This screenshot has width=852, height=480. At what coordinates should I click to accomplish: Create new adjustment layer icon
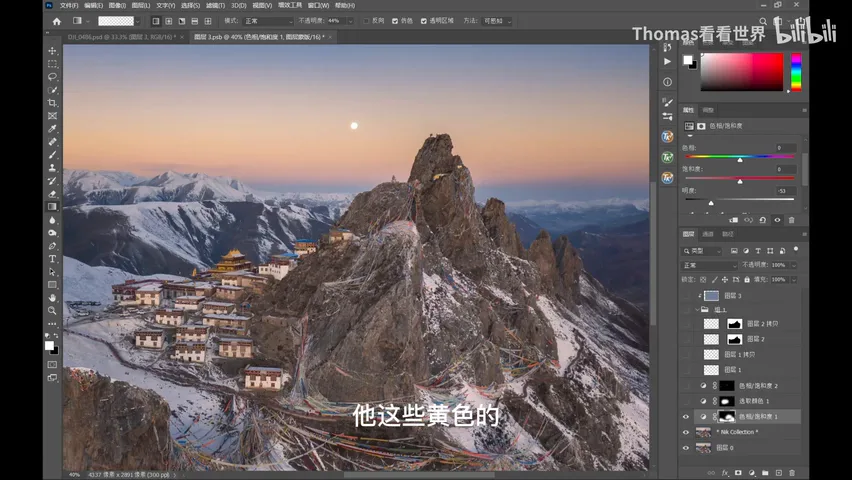(x=751, y=473)
